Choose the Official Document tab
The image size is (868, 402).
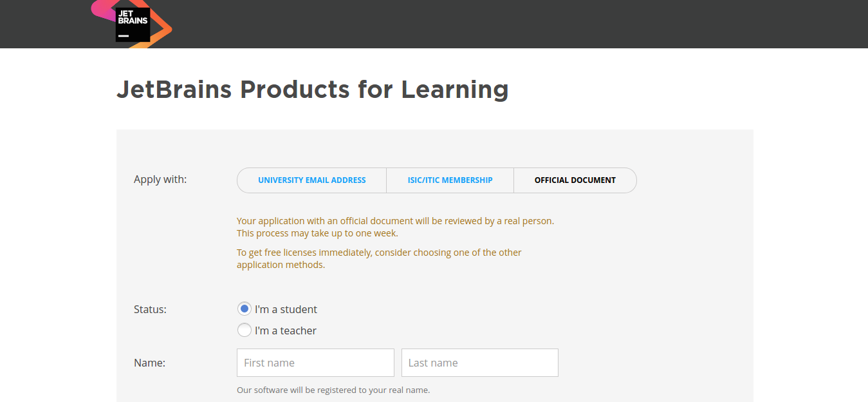575,180
